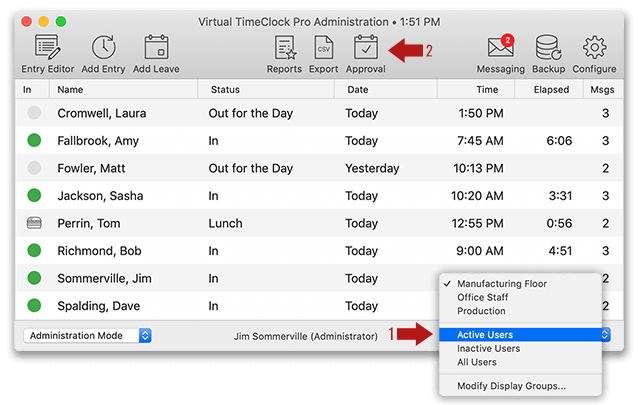Click Bob Richmond's green status dot
Viewport: 638px width, 405px height.
(34, 250)
